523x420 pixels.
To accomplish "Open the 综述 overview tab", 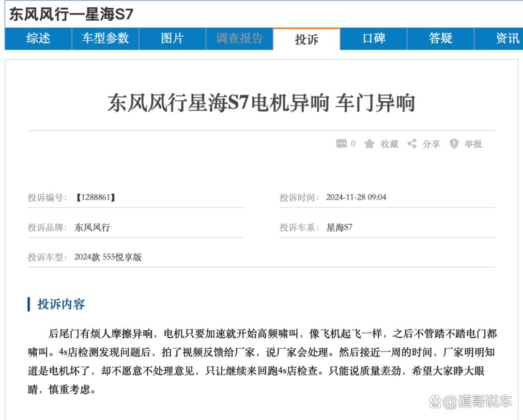I will [x=38, y=39].
